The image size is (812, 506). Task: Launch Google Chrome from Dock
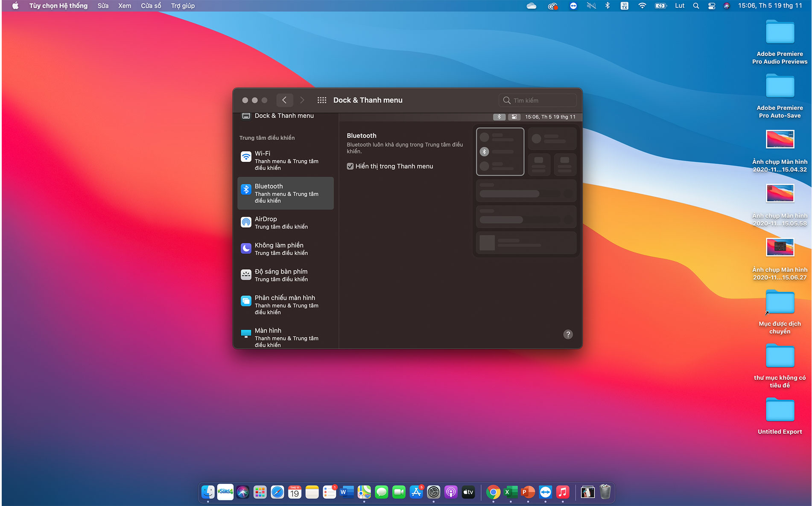click(493, 492)
